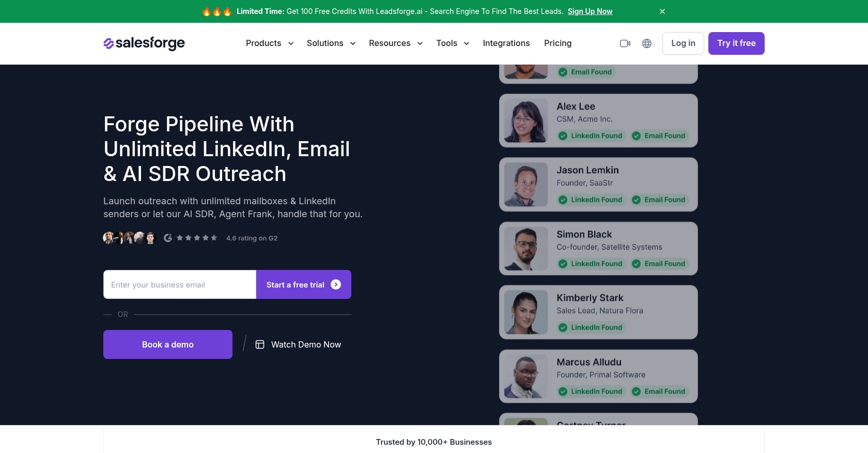868x453 pixels.
Task: Click the '4.6 rating on G2' text
Action: [x=252, y=238]
